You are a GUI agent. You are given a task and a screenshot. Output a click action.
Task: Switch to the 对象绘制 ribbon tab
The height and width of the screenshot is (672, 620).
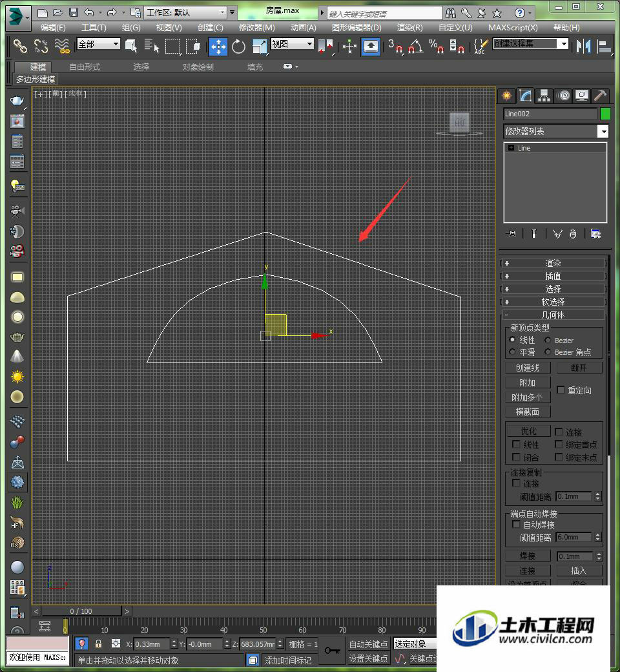point(198,67)
